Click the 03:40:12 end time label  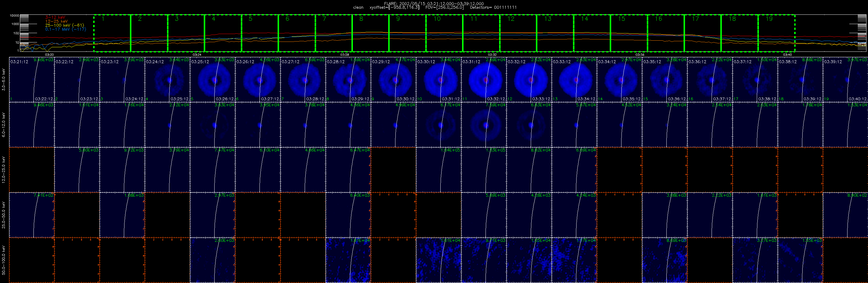point(858,99)
